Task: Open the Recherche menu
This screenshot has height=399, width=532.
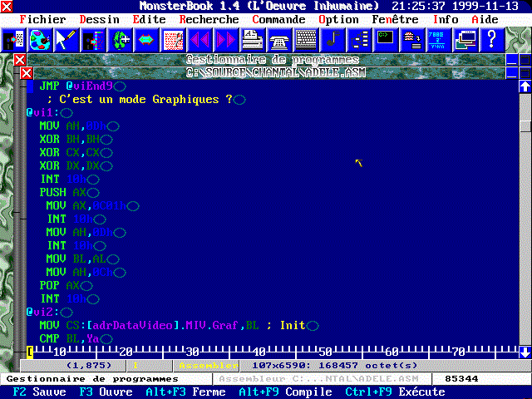Action: click(209, 19)
